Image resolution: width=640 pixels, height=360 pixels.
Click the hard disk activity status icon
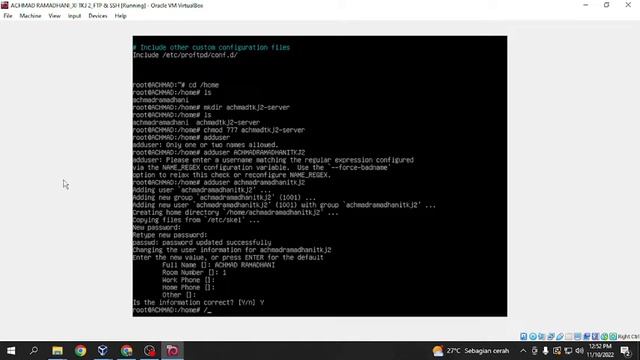coord(524,336)
